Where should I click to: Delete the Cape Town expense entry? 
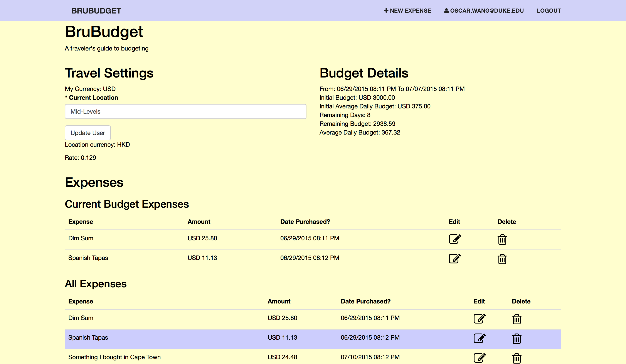pyautogui.click(x=517, y=358)
